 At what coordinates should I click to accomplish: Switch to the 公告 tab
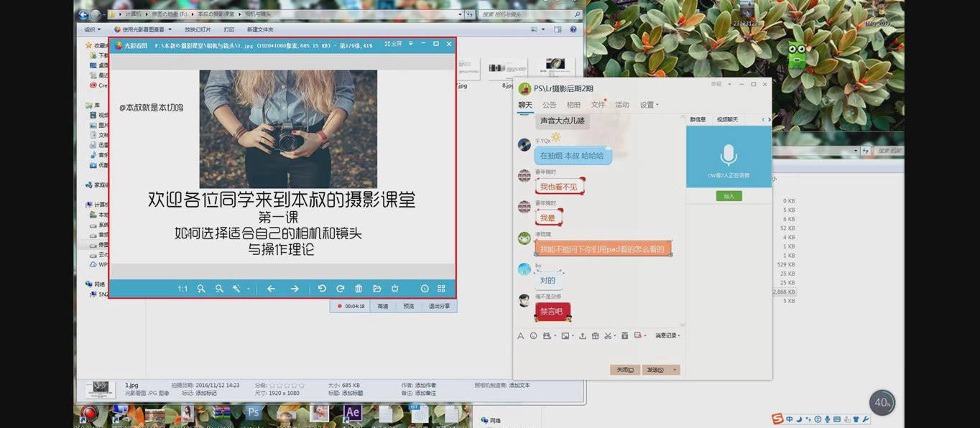[549, 105]
